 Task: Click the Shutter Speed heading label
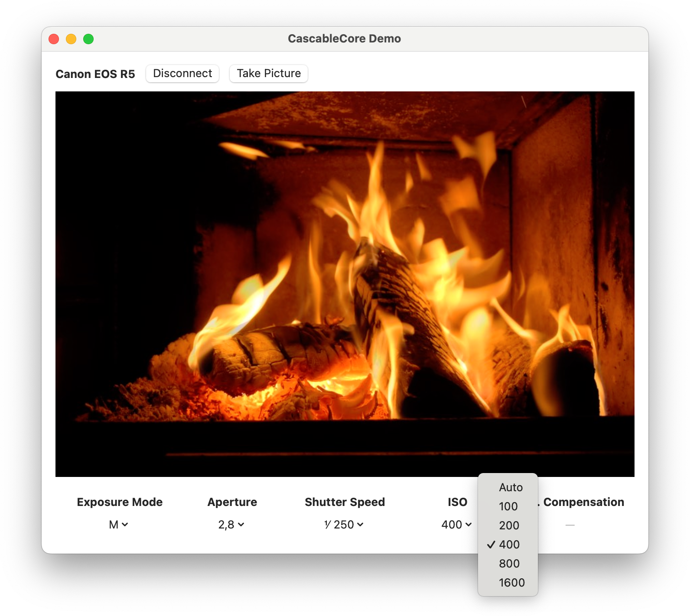[x=345, y=502]
